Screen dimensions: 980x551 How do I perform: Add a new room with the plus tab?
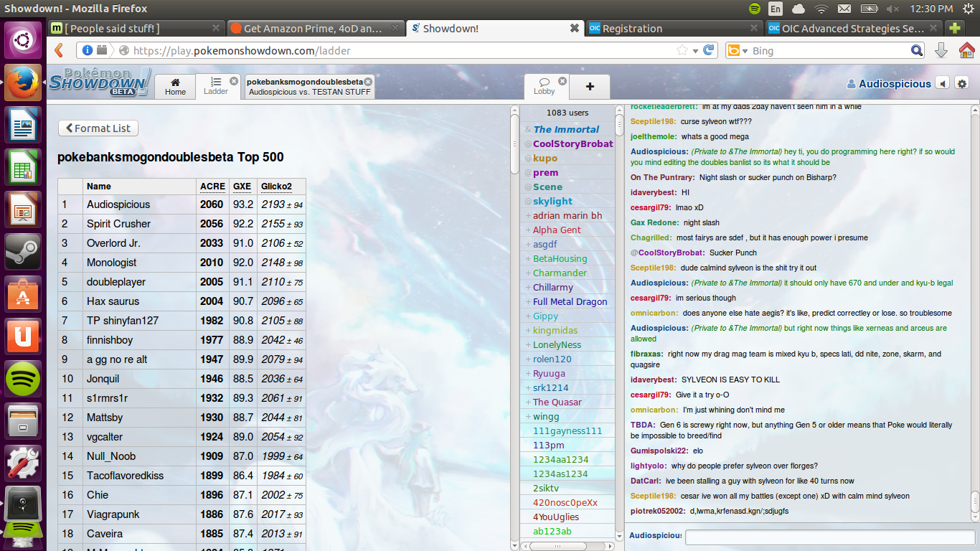click(590, 86)
